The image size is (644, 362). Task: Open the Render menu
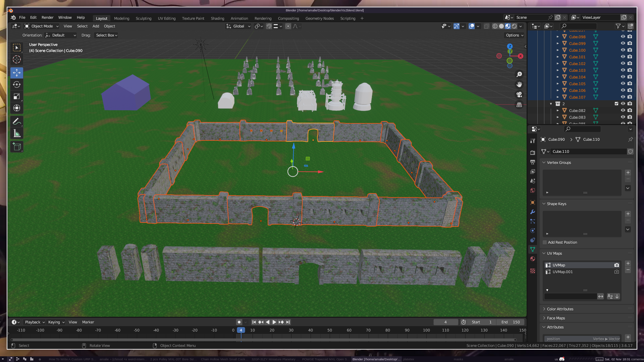(47, 17)
